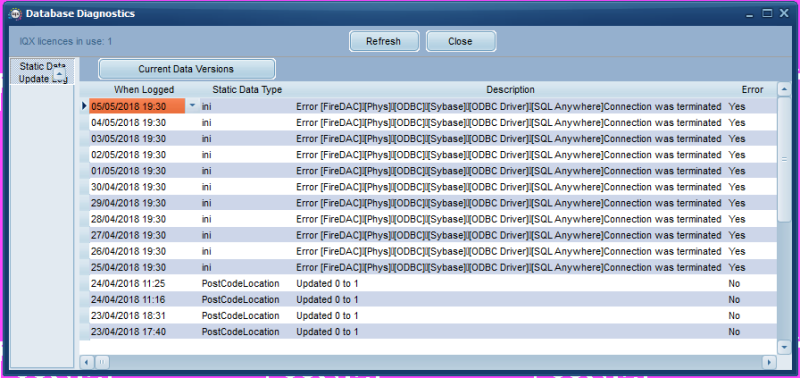800x378 pixels.
Task: Click the vertical scrollbar thumb
Action: click(x=784, y=159)
